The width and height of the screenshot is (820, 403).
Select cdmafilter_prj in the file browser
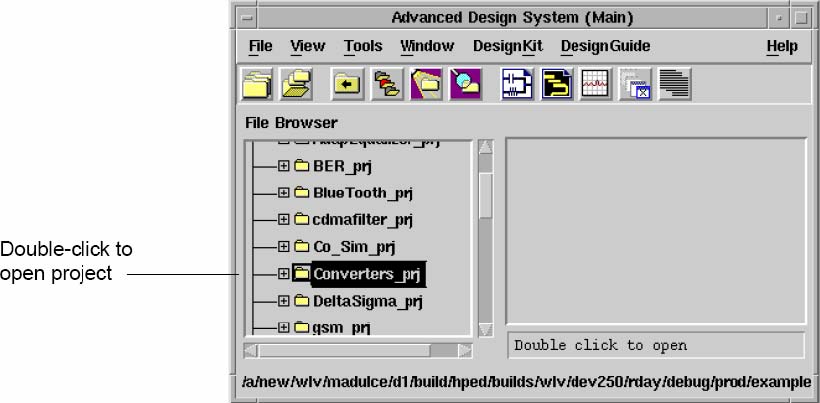click(362, 220)
